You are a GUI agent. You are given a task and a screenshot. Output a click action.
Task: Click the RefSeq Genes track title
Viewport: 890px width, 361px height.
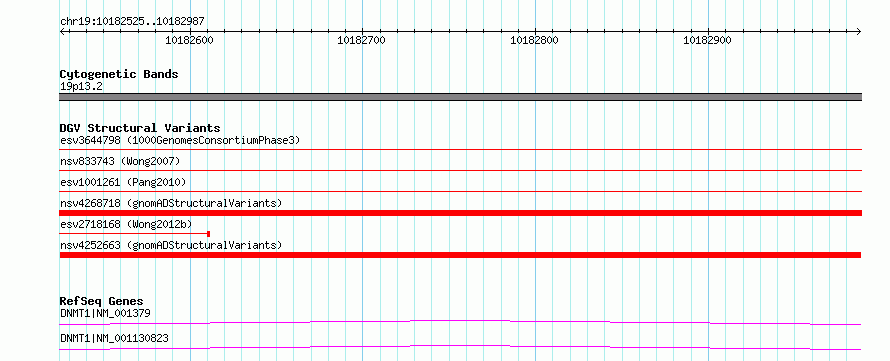102,301
